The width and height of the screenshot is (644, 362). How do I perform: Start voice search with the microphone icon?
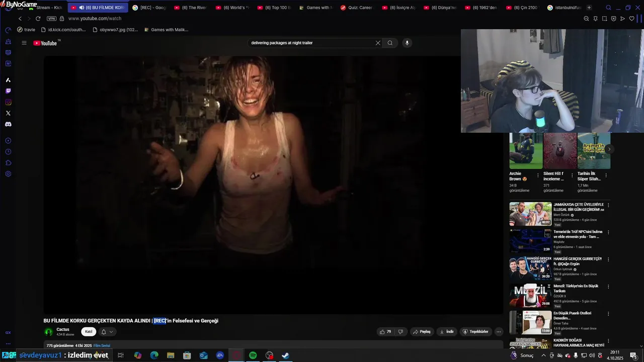click(x=407, y=43)
